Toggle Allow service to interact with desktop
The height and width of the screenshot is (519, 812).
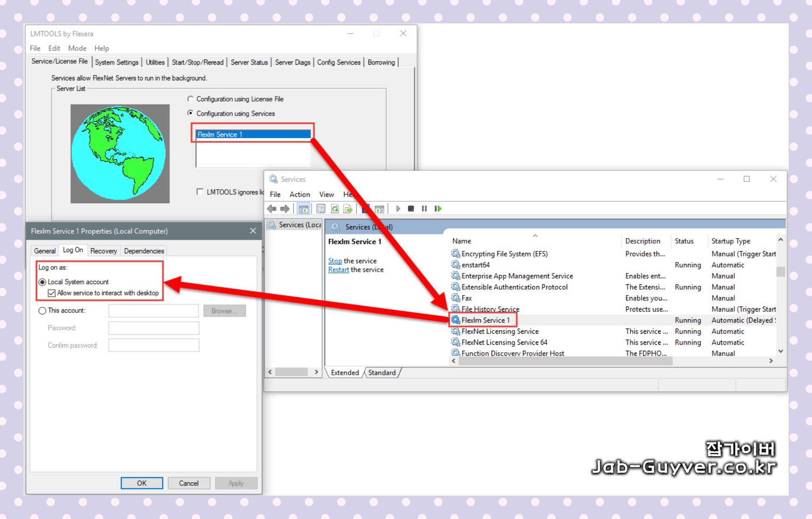point(52,293)
